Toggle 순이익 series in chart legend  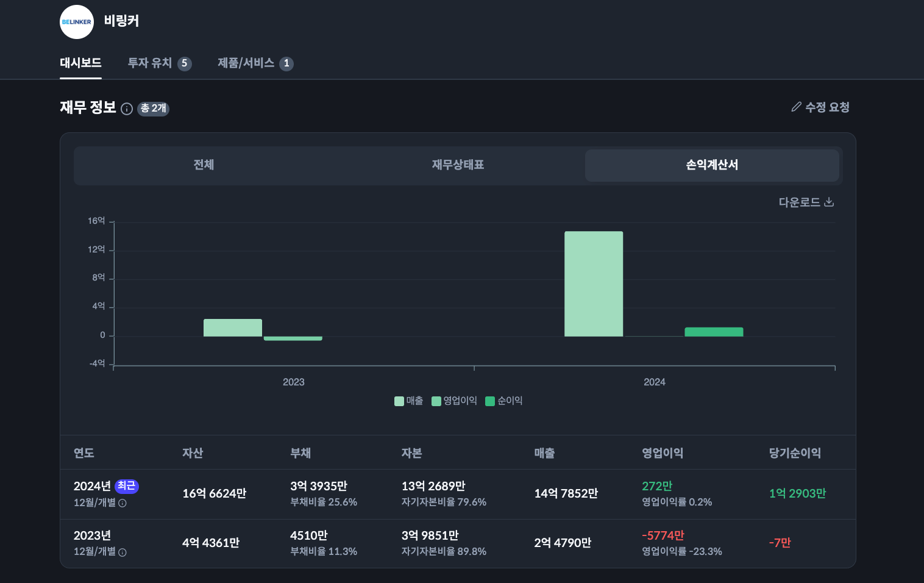tap(504, 401)
